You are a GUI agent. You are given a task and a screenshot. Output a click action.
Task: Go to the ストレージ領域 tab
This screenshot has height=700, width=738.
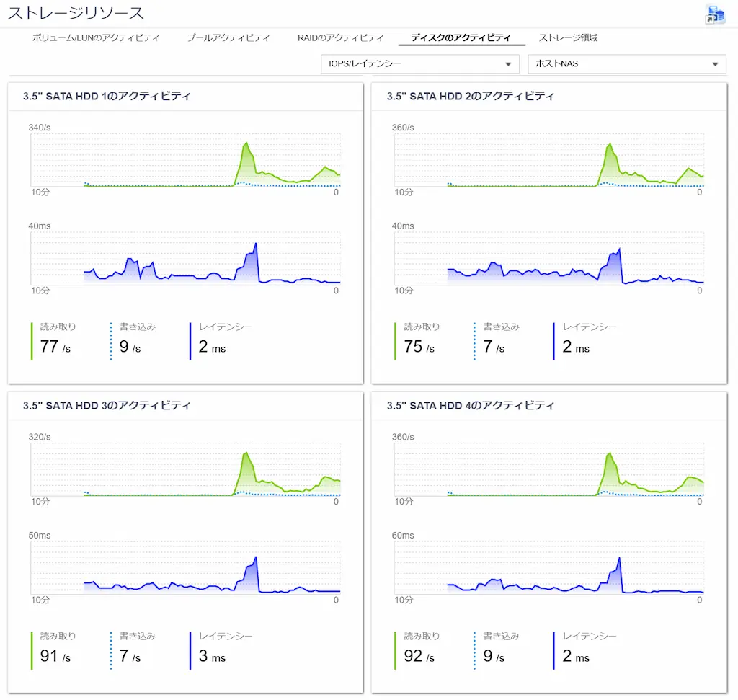tap(568, 37)
